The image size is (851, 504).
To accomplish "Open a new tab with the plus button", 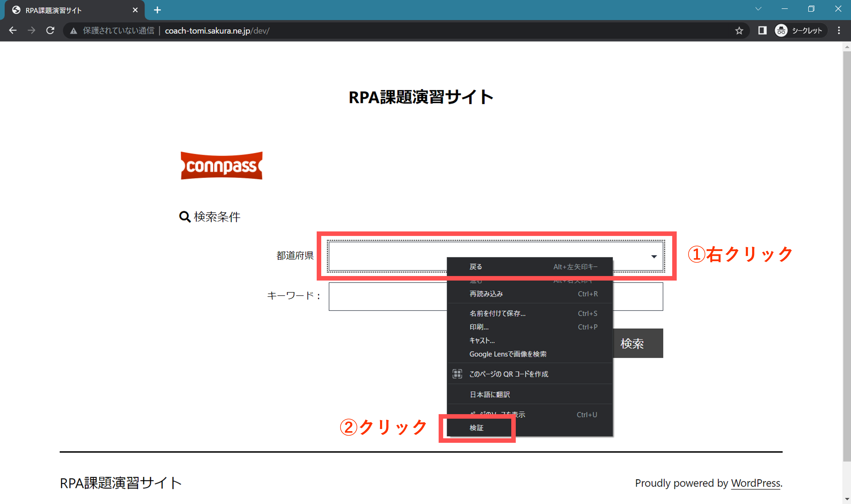I will pyautogui.click(x=157, y=10).
